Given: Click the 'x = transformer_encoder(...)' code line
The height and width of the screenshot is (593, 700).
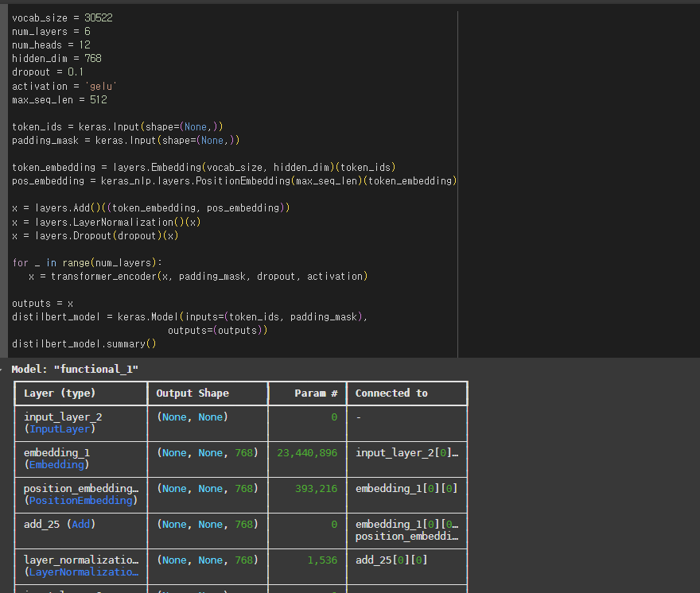Looking at the screenshot, I should (198, 276).
